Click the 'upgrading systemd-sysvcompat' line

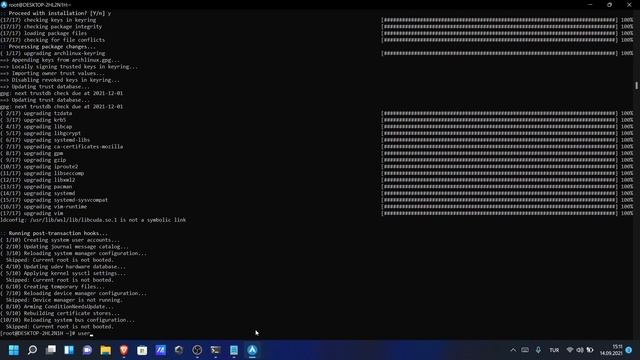54,200
